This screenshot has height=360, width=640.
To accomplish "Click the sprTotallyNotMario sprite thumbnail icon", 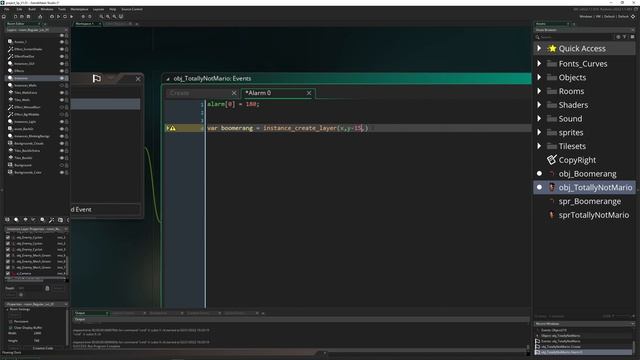I will coord(552,215).
